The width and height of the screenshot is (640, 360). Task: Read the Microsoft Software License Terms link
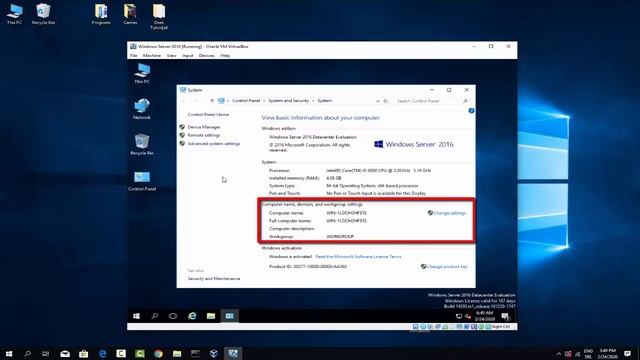point(358,257)
